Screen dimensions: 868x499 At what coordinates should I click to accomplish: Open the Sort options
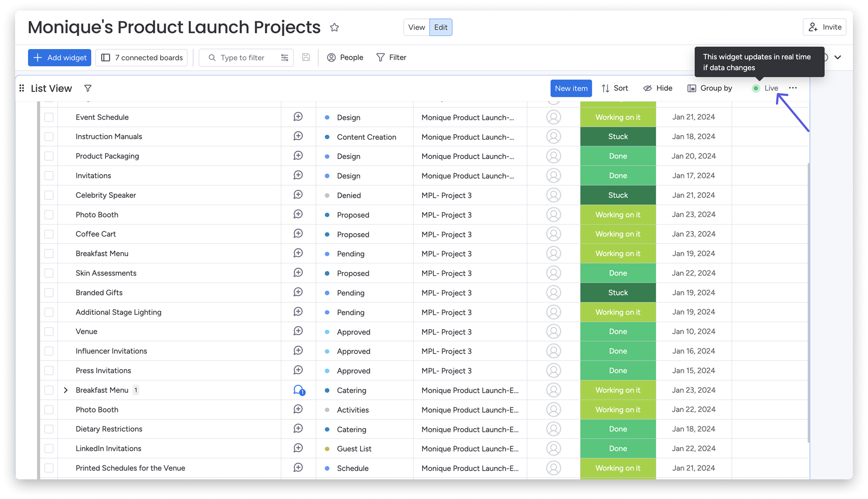click(x=615, y=88)
